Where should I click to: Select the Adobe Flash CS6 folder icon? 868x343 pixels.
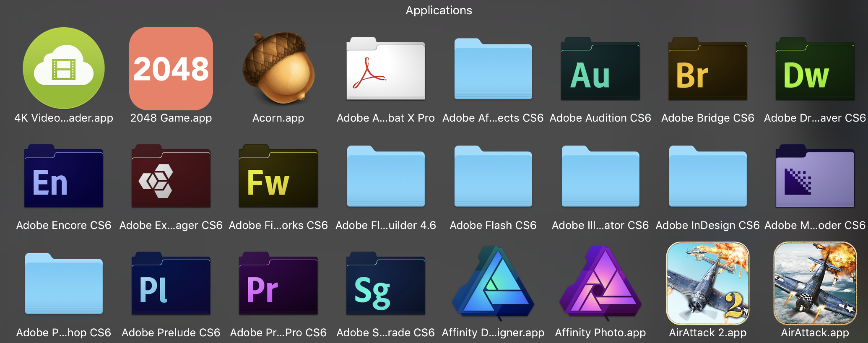pyautogui.click(x=493, y=176)
